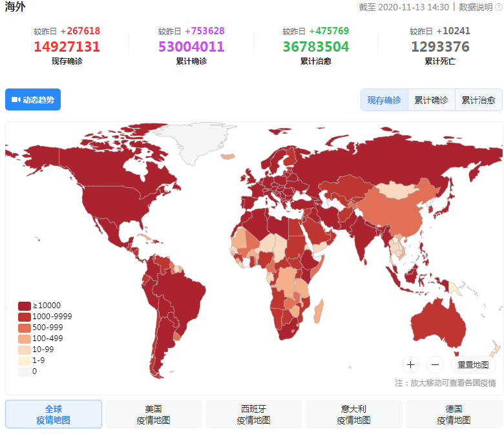Click the timestamp 截至 2020-11-13 14:30
The height and width of the screenshot is (438, 504).
[x=404, y=7]
